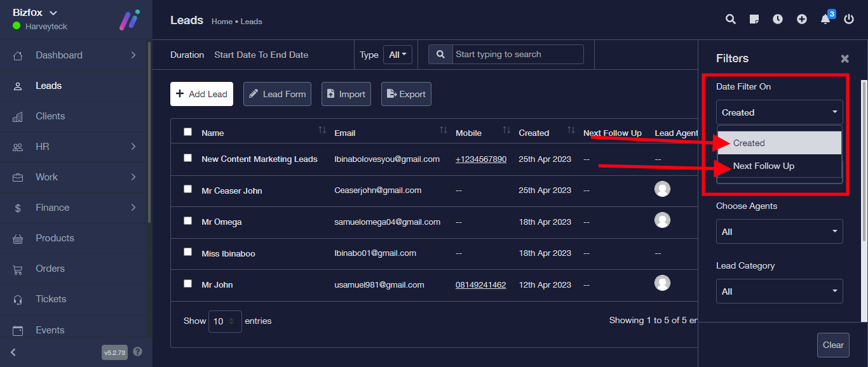Go to Clients in the sidebar
868x367 pixels.
coord(50,116)
